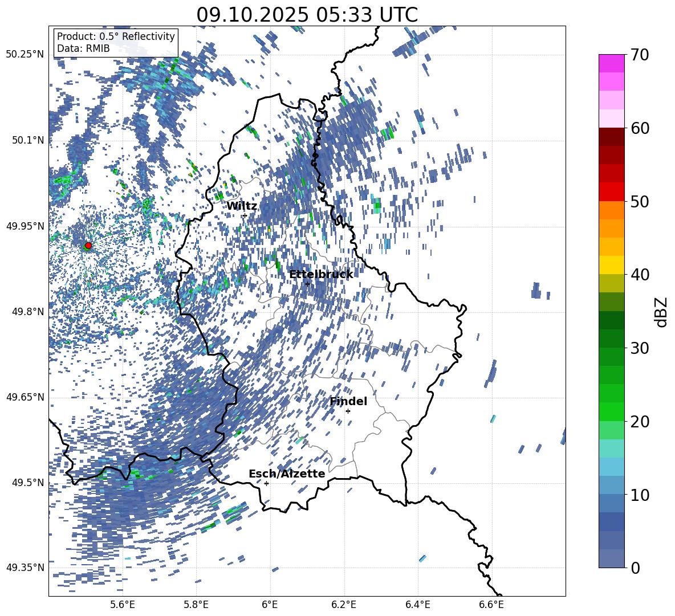Click the Wiltz location cross marker
Viewport: 675px width, 616px height.
click(x=245, y=215)
